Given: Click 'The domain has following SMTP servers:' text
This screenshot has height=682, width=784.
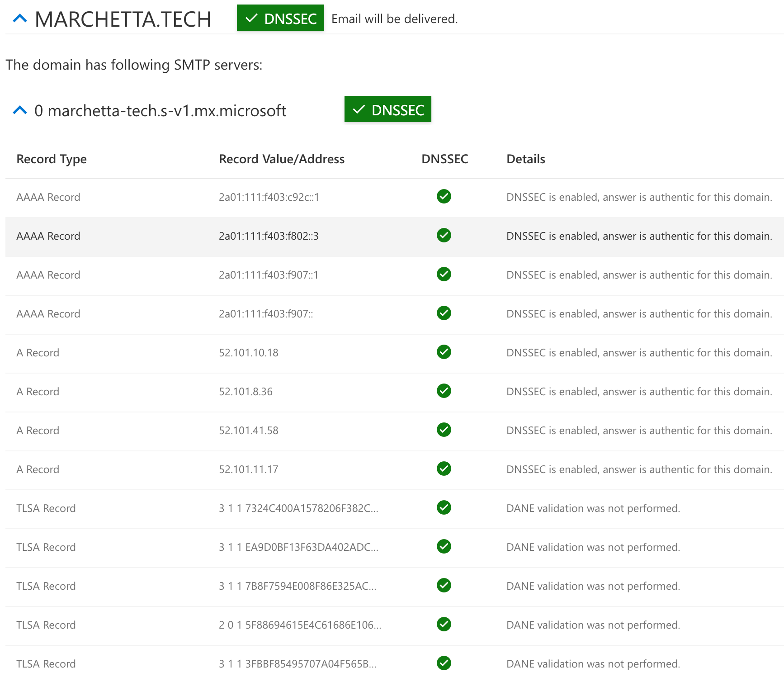Looking at the screenshot, I should coord(134,65).
